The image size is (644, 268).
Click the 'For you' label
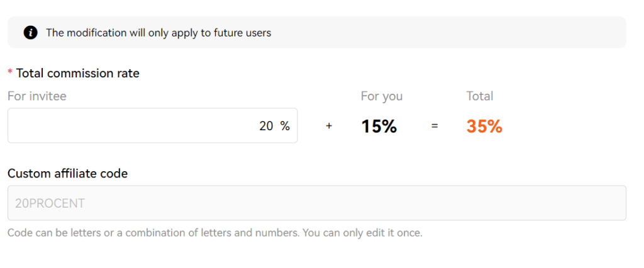click(x=382, y=96)
